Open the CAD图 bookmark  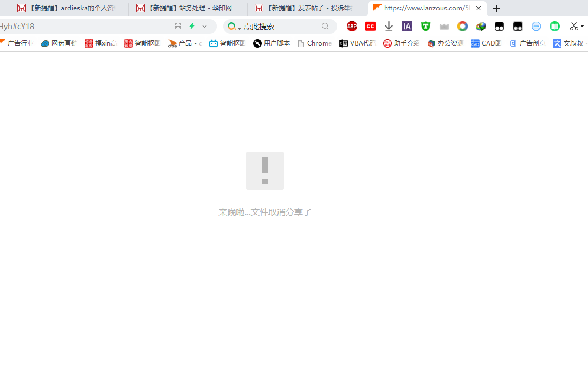(x=486, y=43)
